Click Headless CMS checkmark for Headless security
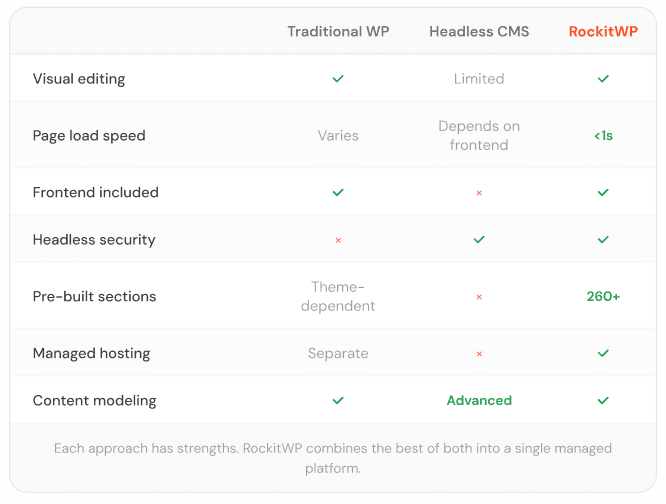 click(479, 239)
